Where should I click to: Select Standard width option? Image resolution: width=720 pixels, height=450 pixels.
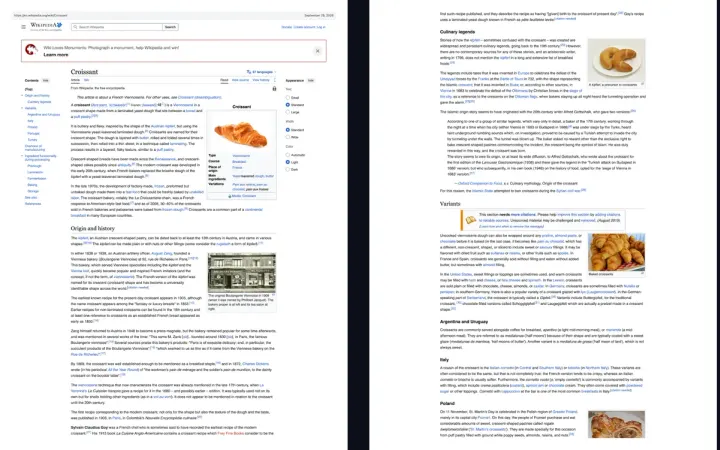click(287, 130)
